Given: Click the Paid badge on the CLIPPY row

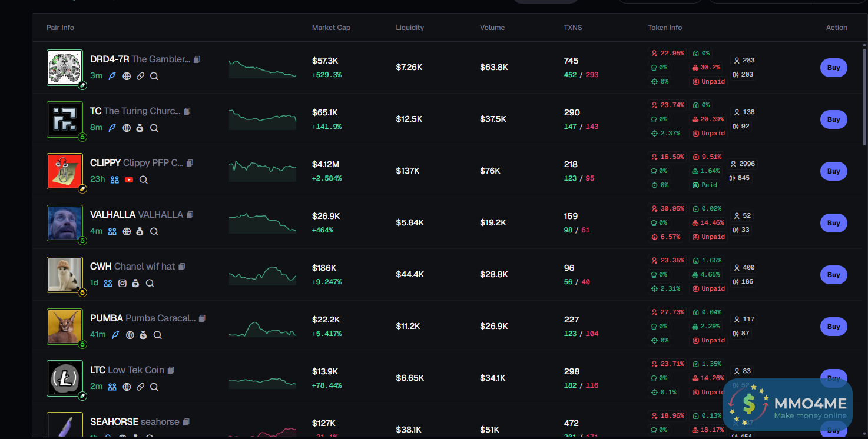Looking at the screenshot, I should (x=708, y=185).
